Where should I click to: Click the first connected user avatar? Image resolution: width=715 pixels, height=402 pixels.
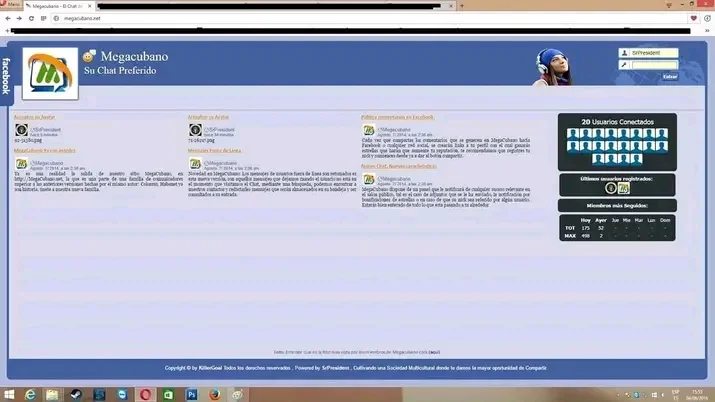[573, 134]
